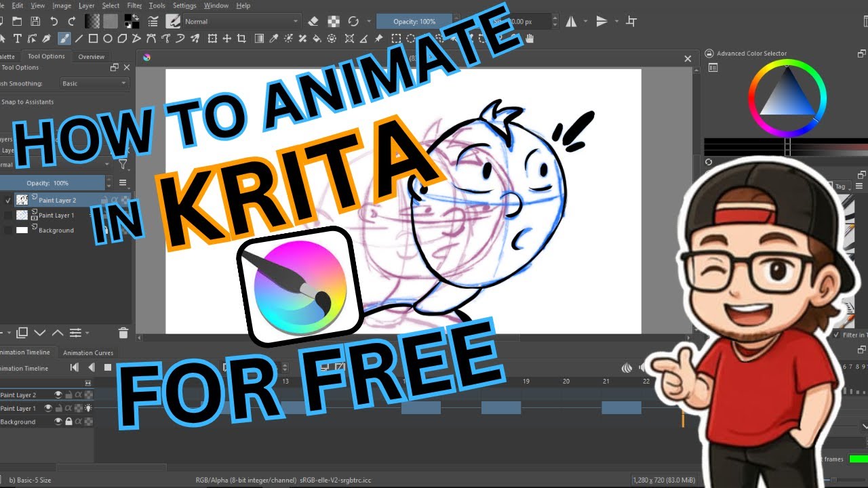
Task: Redo the last action
Action: (x=72, y=22)
